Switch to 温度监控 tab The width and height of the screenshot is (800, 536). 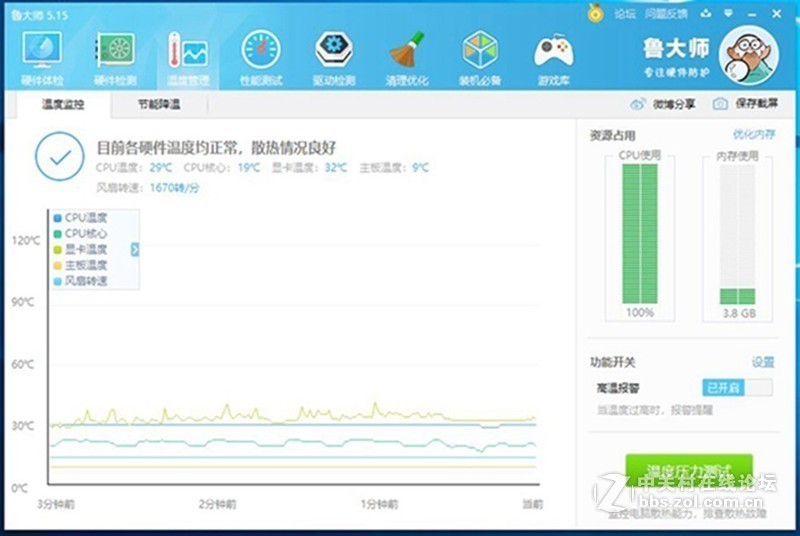tap(63, 105)
